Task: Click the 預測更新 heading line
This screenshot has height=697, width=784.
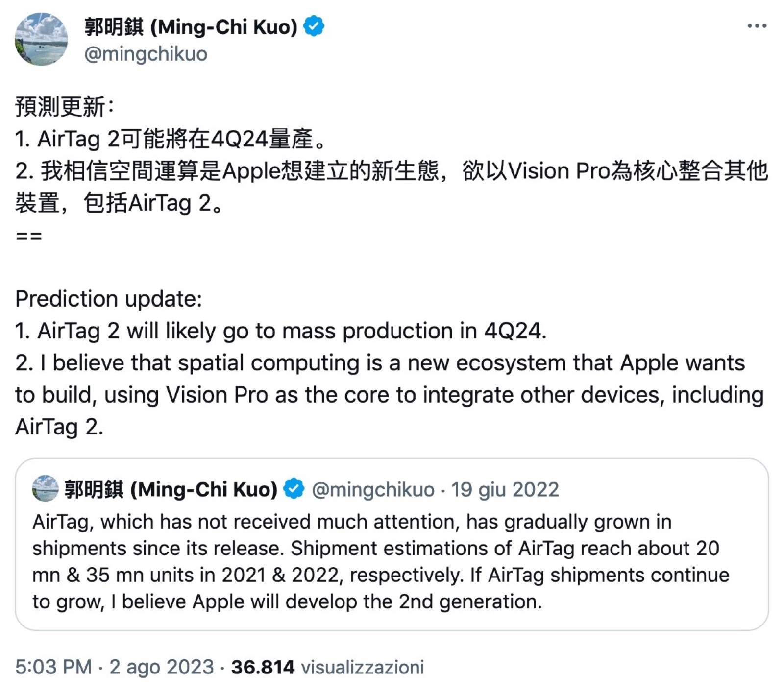Action: tap(65, 107)
